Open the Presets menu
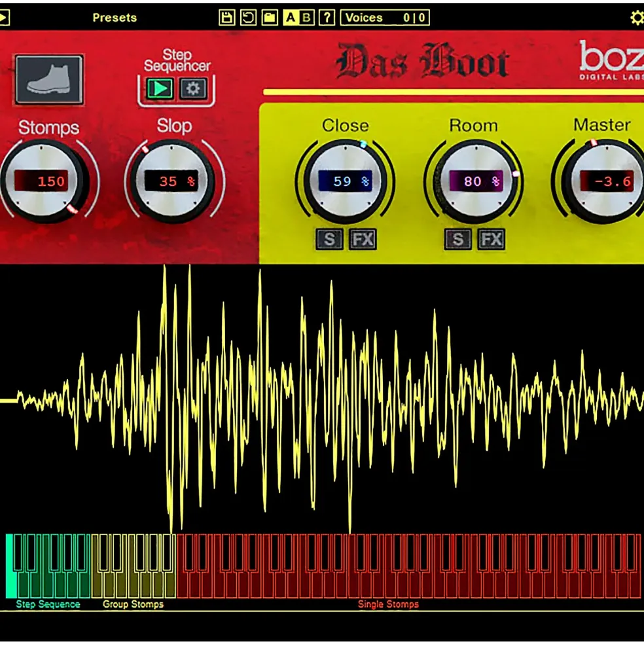 point(115,18)
